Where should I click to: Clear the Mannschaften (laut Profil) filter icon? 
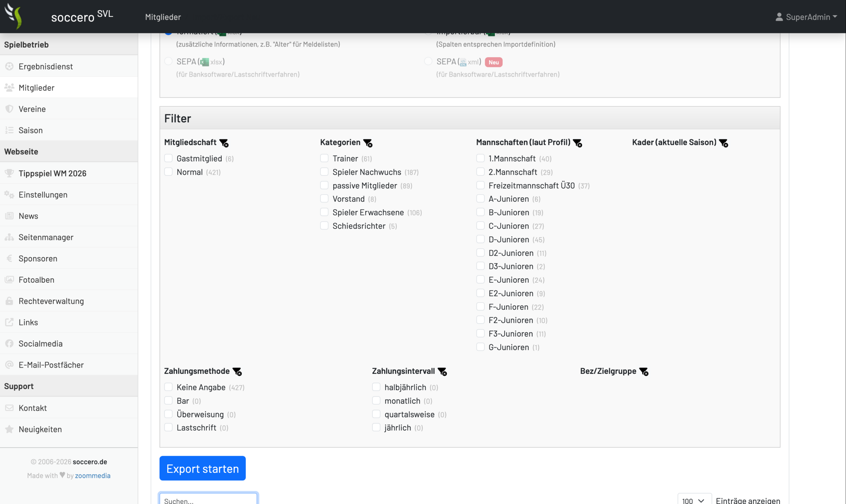point(578,143)
